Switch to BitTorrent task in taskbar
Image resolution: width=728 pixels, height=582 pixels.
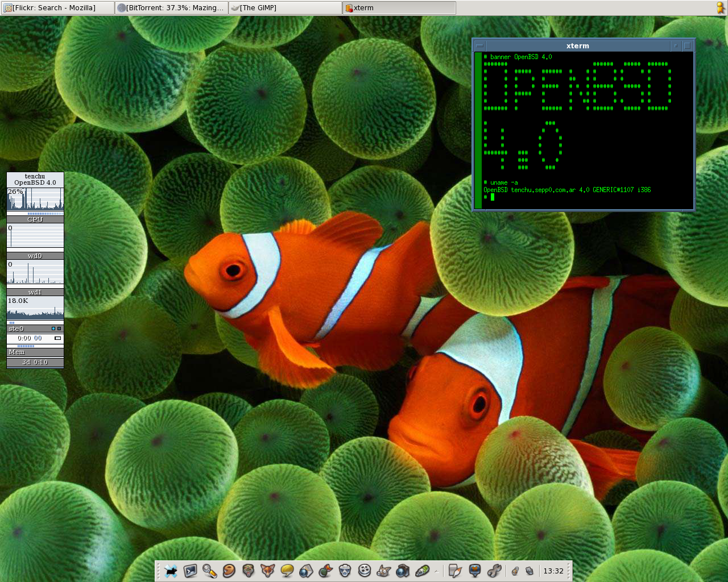click(x=171, y=8)
